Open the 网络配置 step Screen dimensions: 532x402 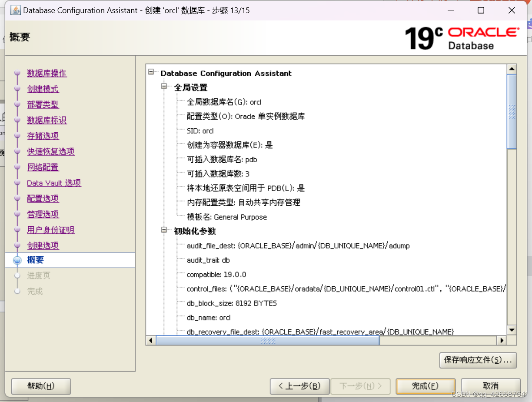click(x=43, y=167)
